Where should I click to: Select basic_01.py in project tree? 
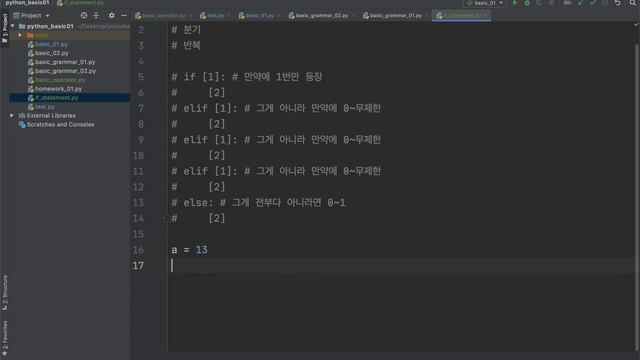click(x=51, y=44)
